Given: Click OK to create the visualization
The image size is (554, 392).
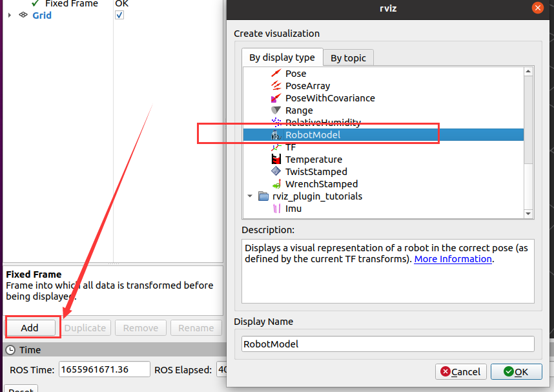Looking at the screenshot, I should coord(516,371).
